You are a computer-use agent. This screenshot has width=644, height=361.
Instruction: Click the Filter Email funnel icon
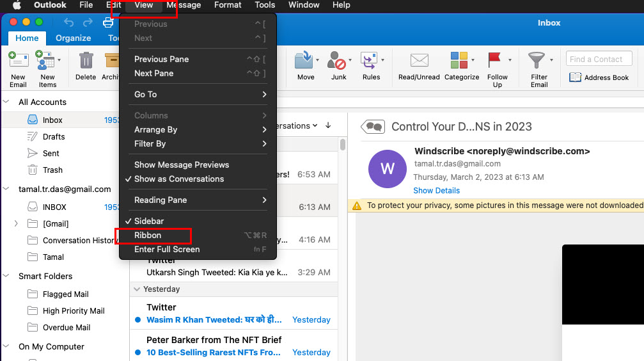537,61
